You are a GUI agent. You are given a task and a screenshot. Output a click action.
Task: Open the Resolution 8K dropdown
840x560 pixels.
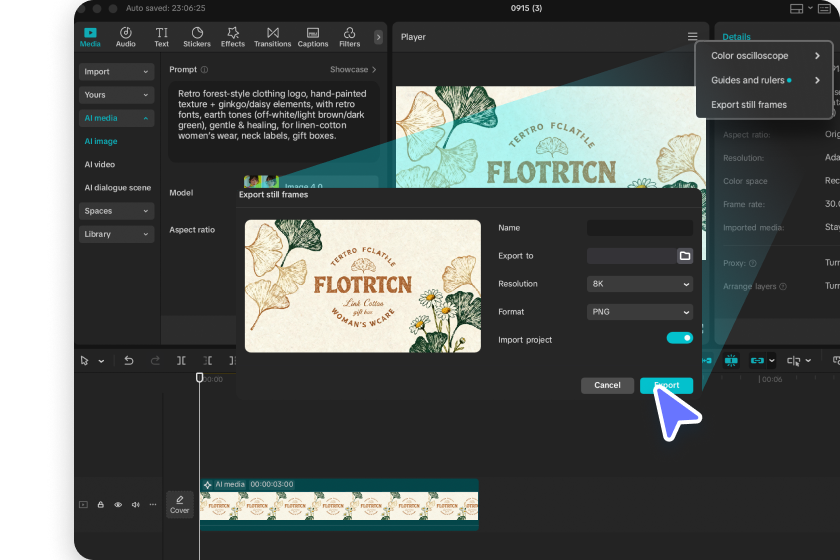[x=640, y=284]
